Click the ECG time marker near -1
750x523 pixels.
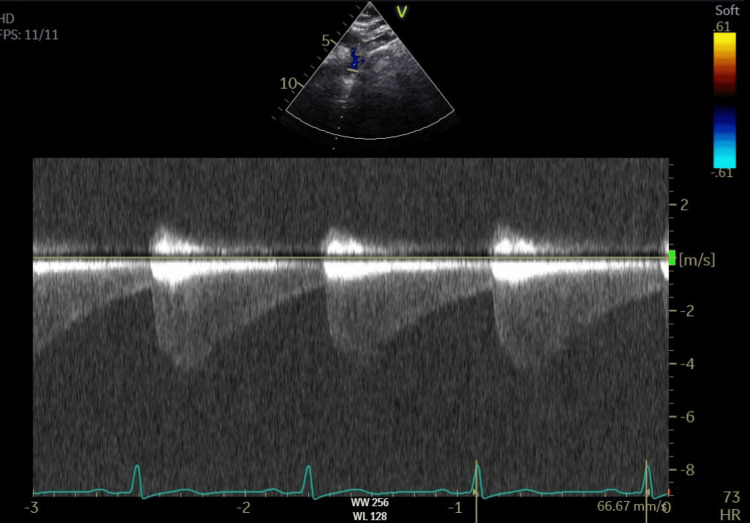pyautogui.click(x=476, y=491)
